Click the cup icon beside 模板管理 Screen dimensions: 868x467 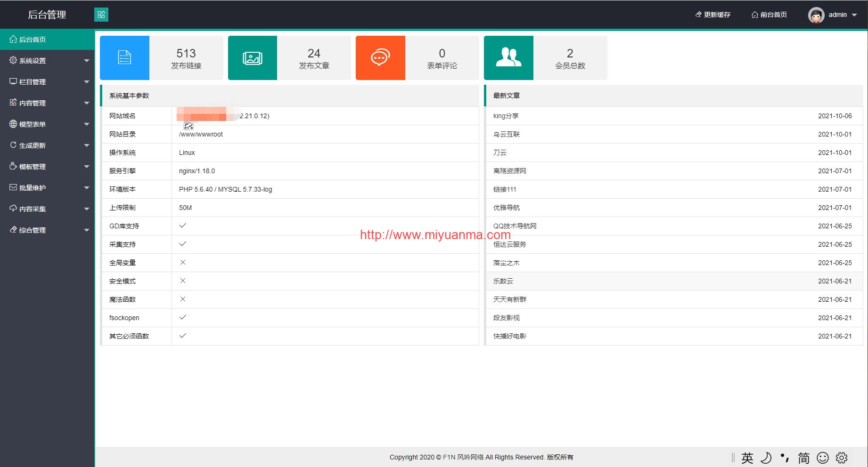point(13,166)
